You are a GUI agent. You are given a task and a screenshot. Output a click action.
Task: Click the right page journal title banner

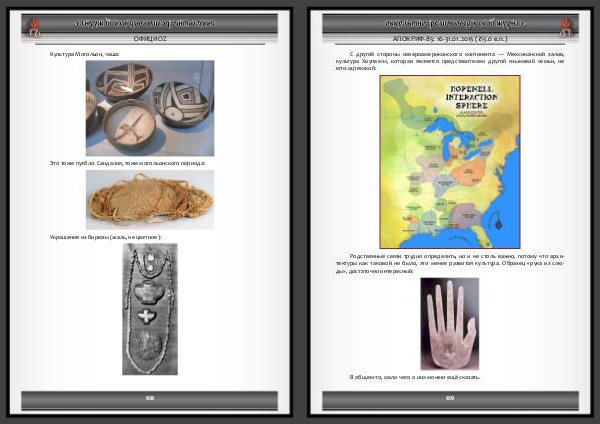(440, 22)
